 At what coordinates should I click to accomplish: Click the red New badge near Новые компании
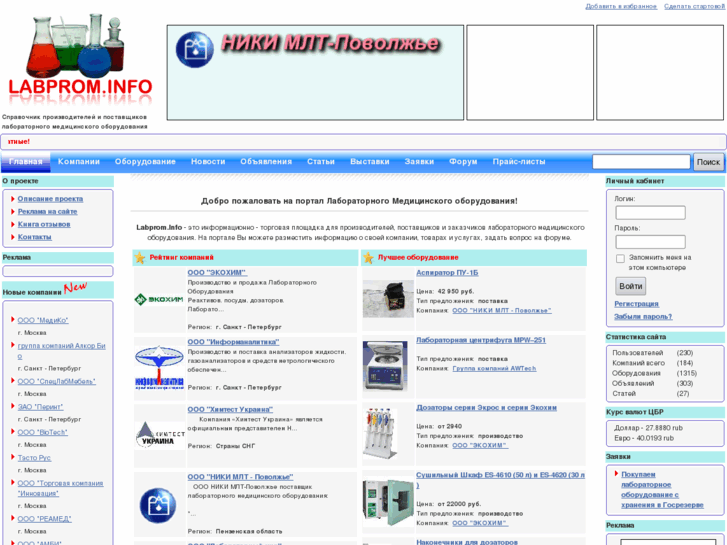(75, 288)
